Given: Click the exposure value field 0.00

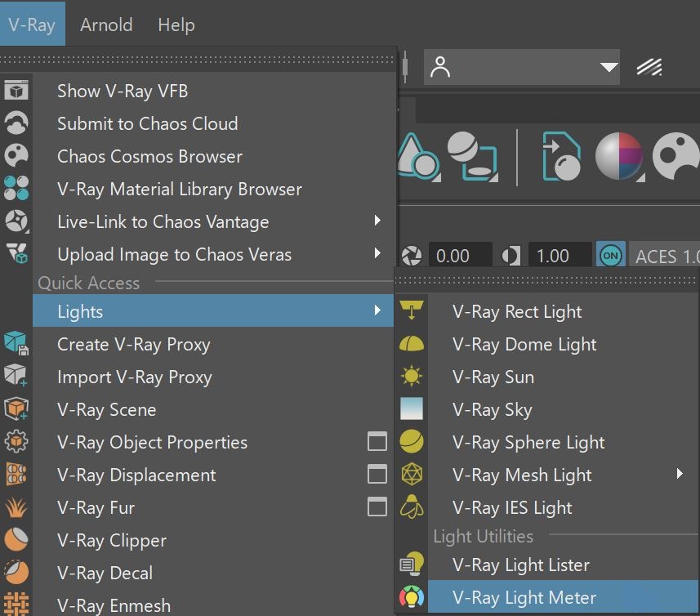Looking at the screenshot, I should pos(460,256).
